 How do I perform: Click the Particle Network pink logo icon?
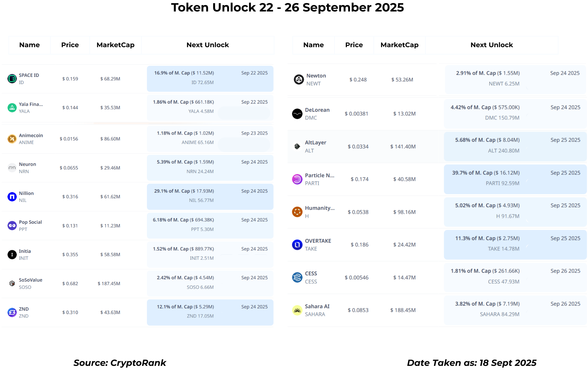(297, 179)
